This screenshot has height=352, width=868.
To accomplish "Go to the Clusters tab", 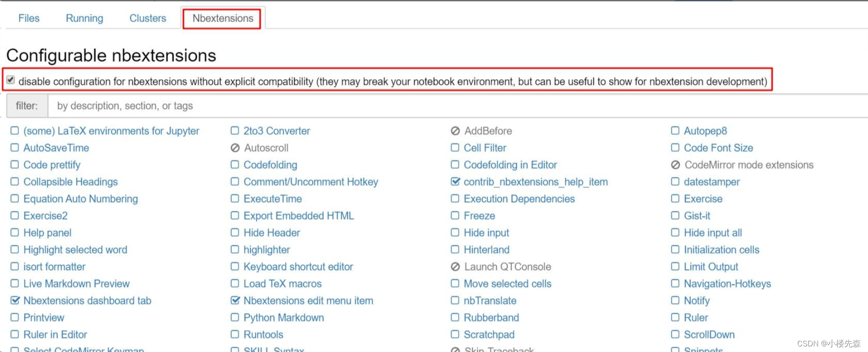I will pyautogui.click(x=148, y=18).
